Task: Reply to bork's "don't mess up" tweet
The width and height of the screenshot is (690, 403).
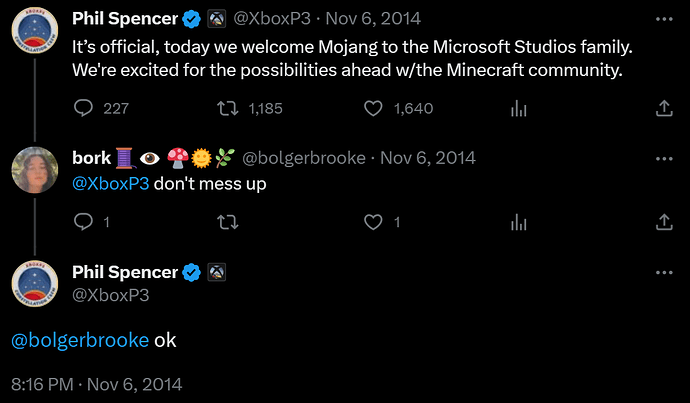Action: [x=83, y=222]
